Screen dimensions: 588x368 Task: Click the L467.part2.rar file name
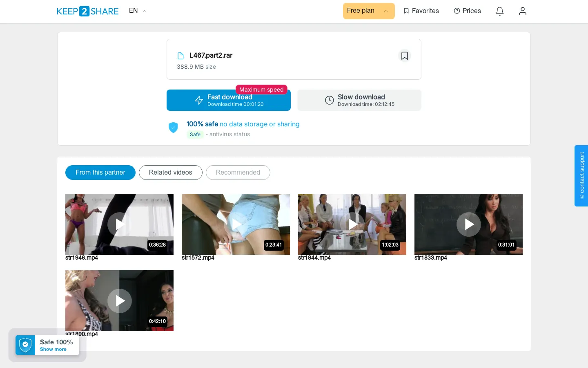[x=211, y=56]
